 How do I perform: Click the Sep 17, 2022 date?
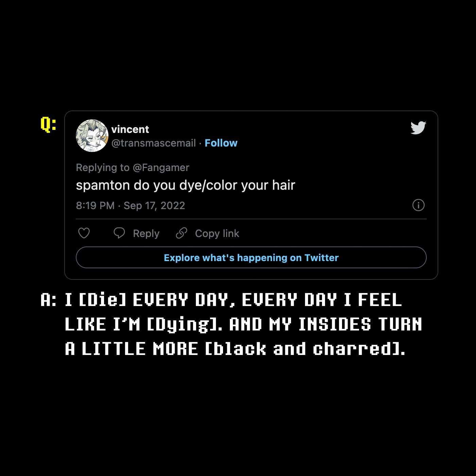[154, 206]
